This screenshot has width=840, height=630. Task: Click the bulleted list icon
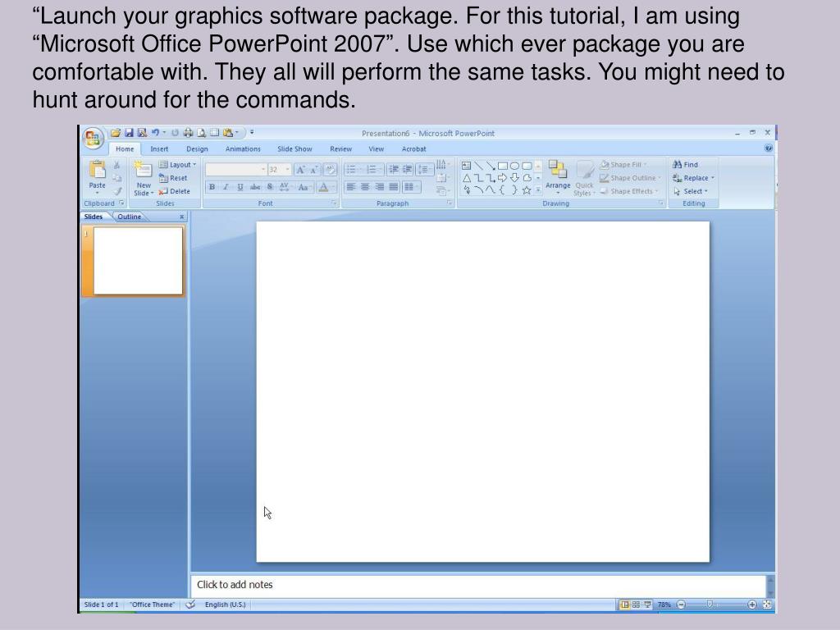pos(351,169)
